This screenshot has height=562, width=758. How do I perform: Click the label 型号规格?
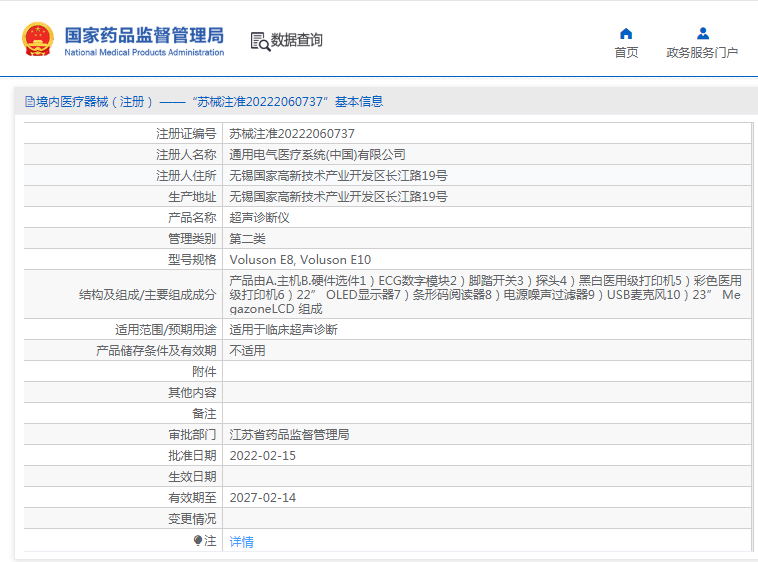pyautogui.click(x=192, y=259)
